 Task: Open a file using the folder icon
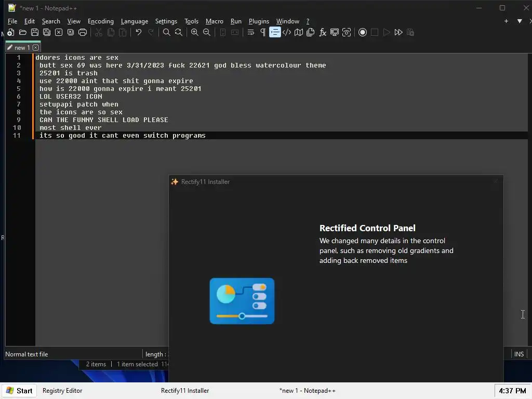(x=23, y=32)
